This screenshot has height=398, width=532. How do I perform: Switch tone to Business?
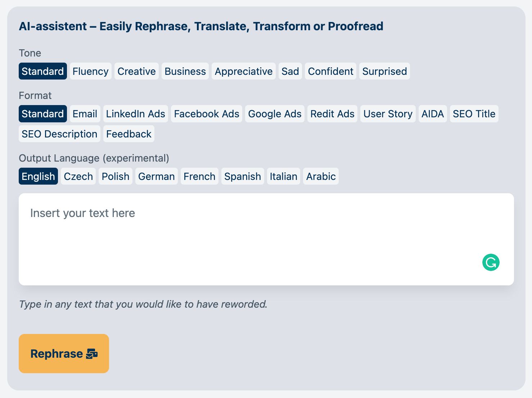point(185,71)
